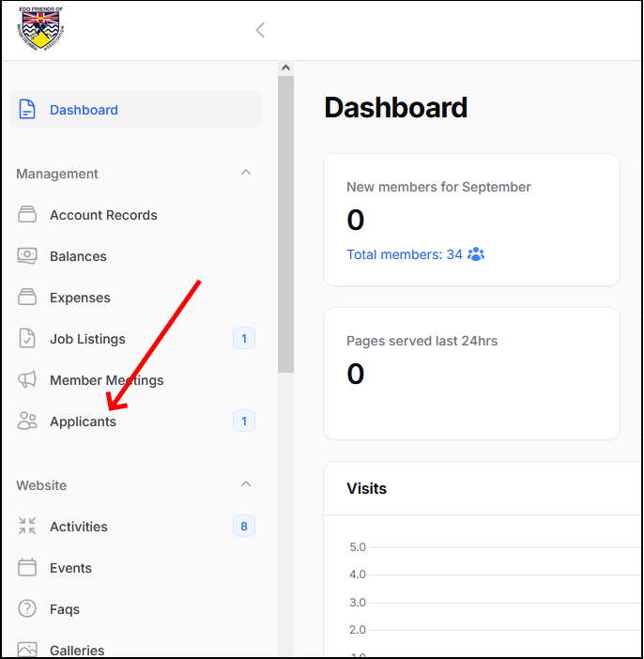The width and height of the screenshot is (644, 659).
Task: Open the Galleries menu item
Action: [x=77, y=650]
